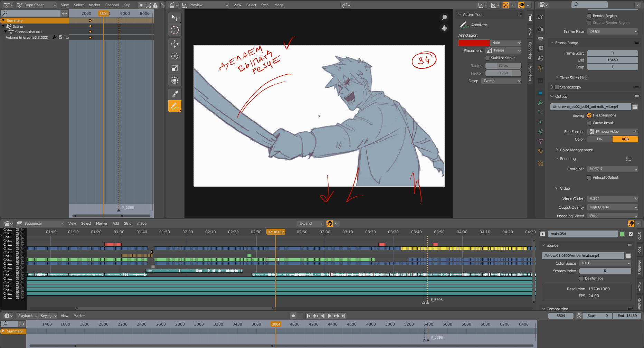Viewport: 644px width, 348px height.
Task: Open Output Properties via the printer icon
Action: point(540,39)
